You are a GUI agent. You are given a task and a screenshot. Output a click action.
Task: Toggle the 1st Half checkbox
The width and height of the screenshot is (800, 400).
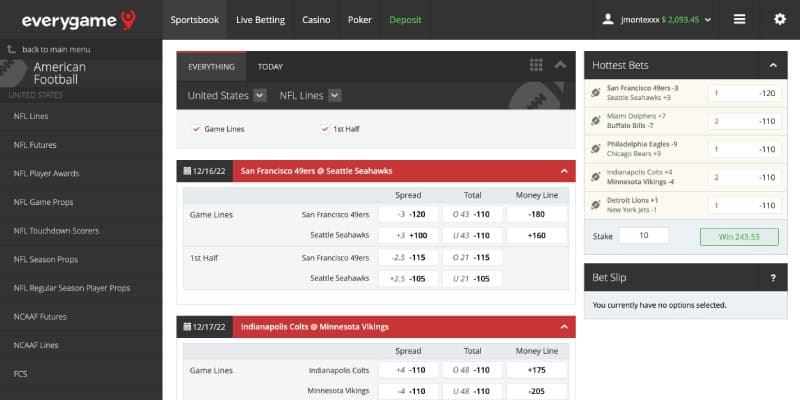coord(324,130)
